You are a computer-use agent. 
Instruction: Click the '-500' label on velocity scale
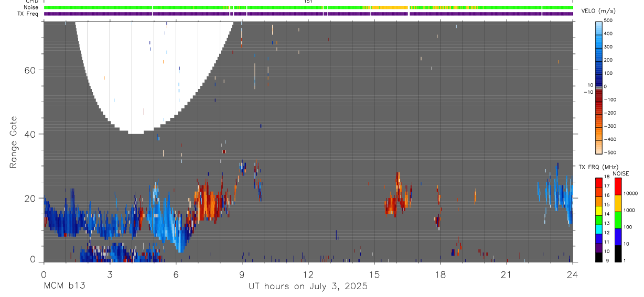[x=610, y=153]
